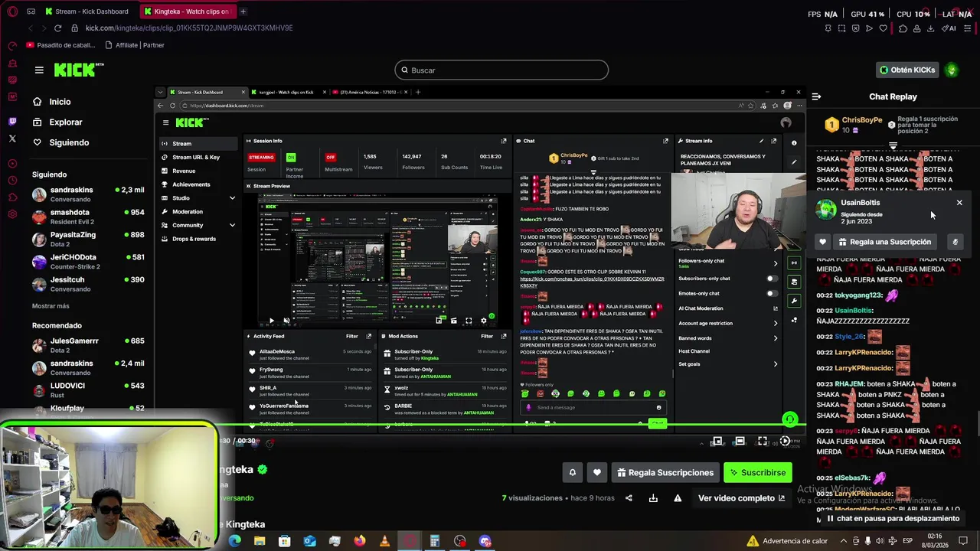Click the site padlock icon in address bar
This screenshot has width=980, height=551.
(x=74, y=28)
